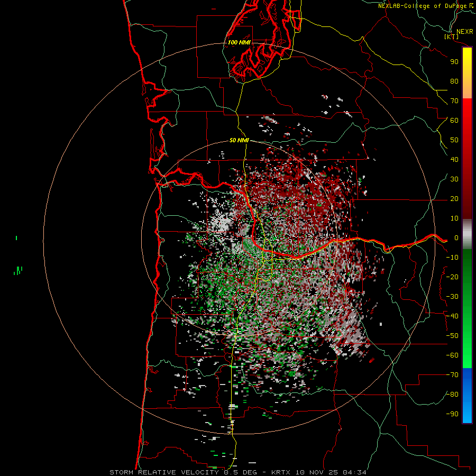476x476 pixels.
Task: Click the -80 value on velocity scale
Action: (x=452, y=395)
